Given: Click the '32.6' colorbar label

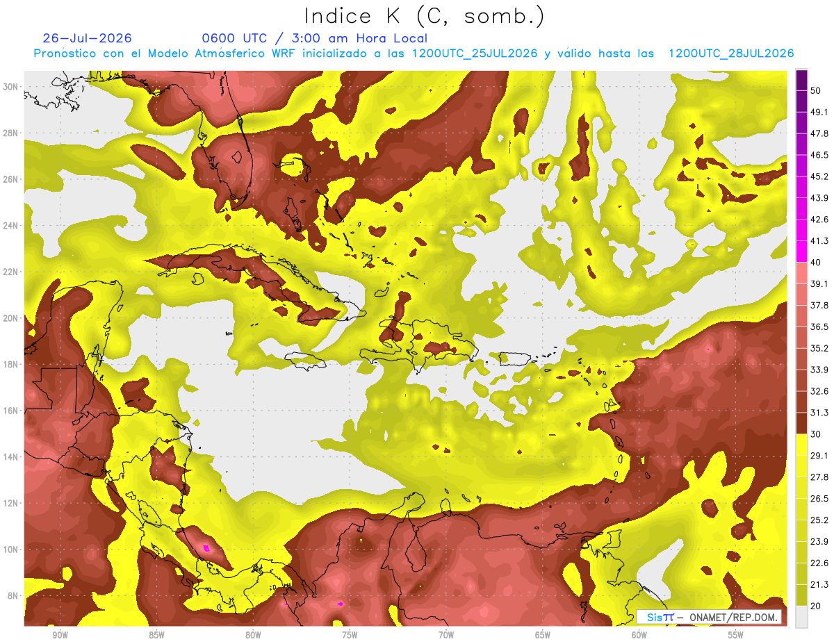Looking at the screenshot, I should [819, 391].
